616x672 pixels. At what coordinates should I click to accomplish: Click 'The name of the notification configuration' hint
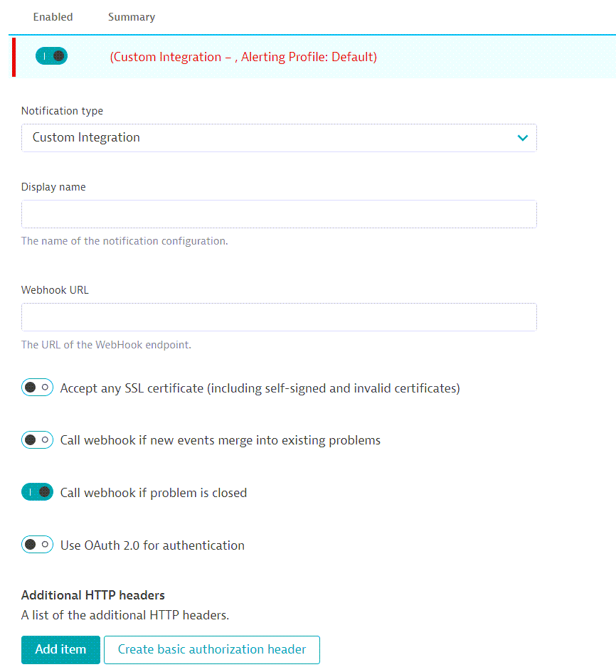click(x=124, y=240)
